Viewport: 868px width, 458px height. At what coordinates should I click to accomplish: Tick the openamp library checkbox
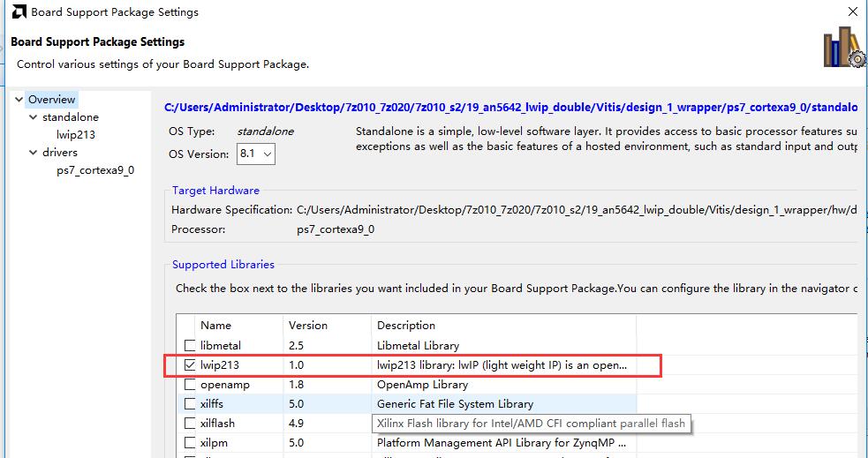190,385
